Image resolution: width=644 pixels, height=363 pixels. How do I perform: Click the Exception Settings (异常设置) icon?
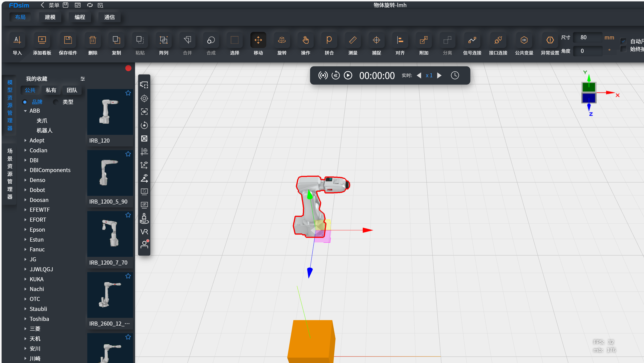pyautogui.click(x=550, y=40)
